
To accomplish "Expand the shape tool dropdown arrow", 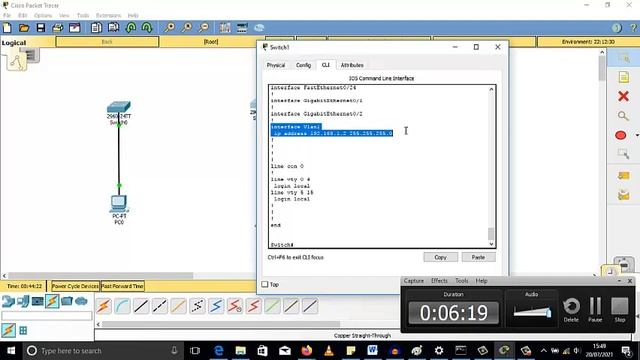I will 637,135.
